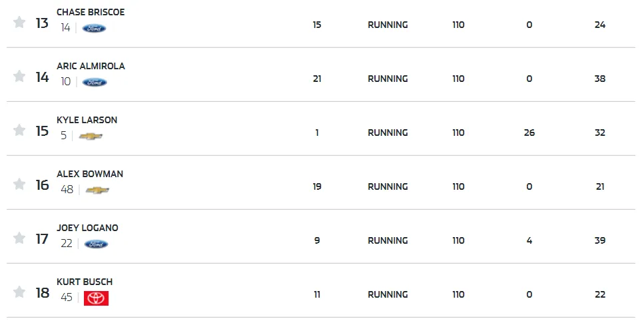The width and height of the screenshot is (644, 321).
Task: Click Kyle Larson's 26 laps led value
Action: (x=529, y=133)
